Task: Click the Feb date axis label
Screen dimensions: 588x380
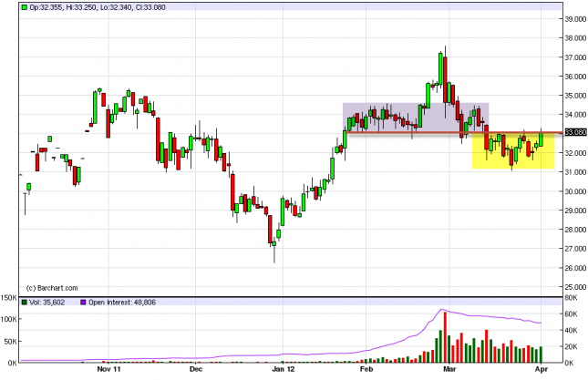Action: coord(366,369)
